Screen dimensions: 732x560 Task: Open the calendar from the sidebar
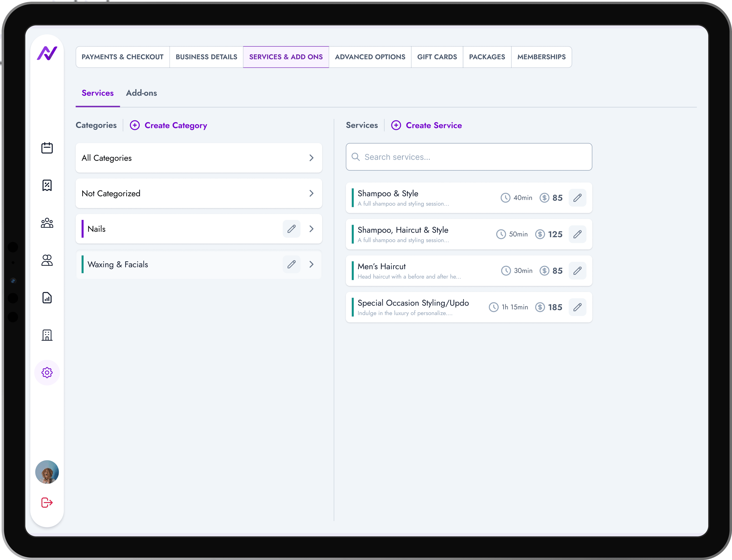(x=47, y=148)
